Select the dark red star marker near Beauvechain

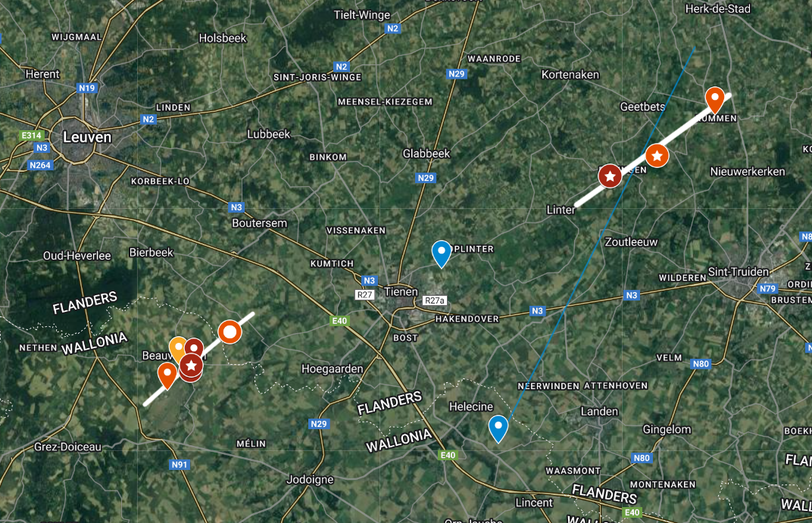[x=191, y=366]
